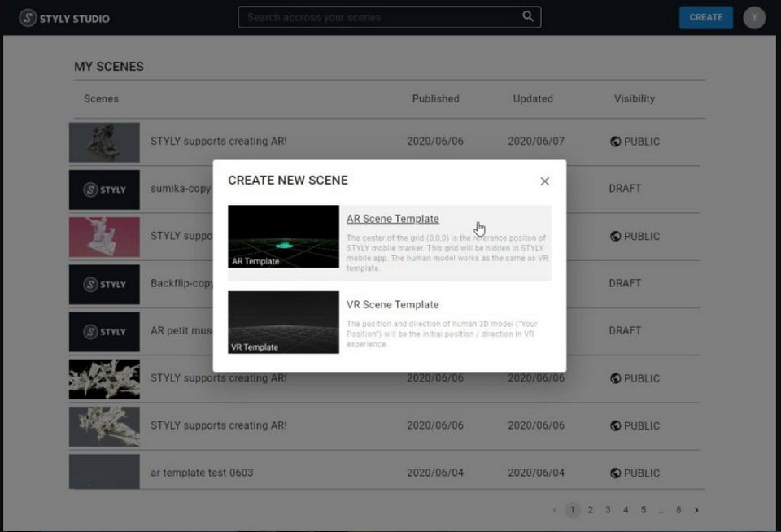Click the search magnifier icon
This screenshot has height=532, width=781.
(x=528, y=16)
